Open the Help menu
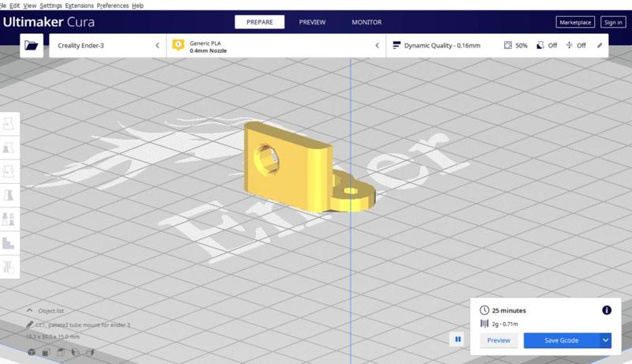 (x=137, y=6)
